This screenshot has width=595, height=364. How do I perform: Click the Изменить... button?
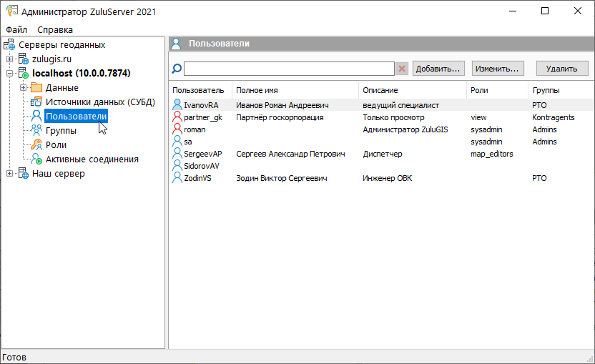coord(498,69)
